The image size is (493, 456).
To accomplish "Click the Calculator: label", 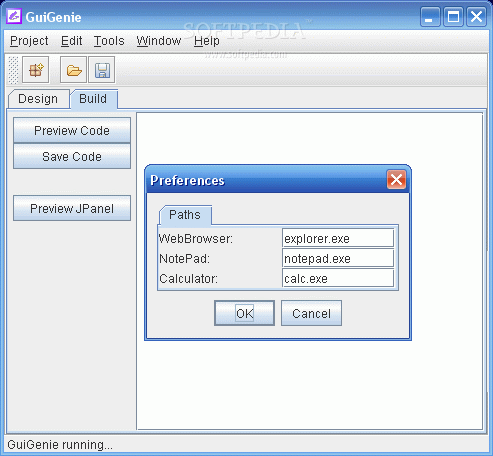I will point(188,279).
